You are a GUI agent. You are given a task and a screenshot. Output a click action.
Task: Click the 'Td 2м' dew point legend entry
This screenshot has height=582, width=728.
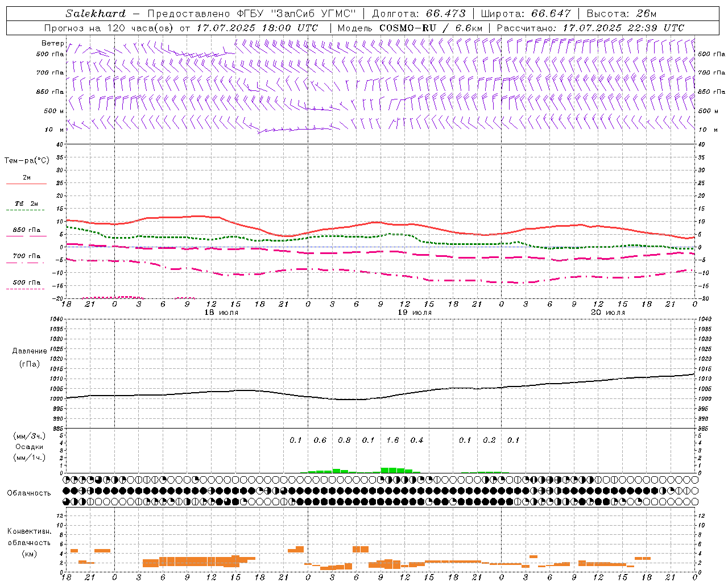[x=26, y=203]
